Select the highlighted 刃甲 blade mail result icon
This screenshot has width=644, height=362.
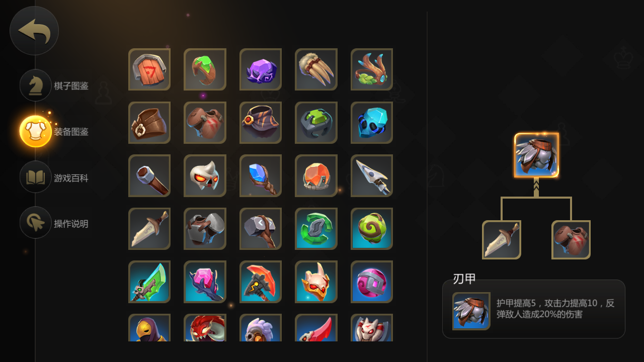[536, 155]
